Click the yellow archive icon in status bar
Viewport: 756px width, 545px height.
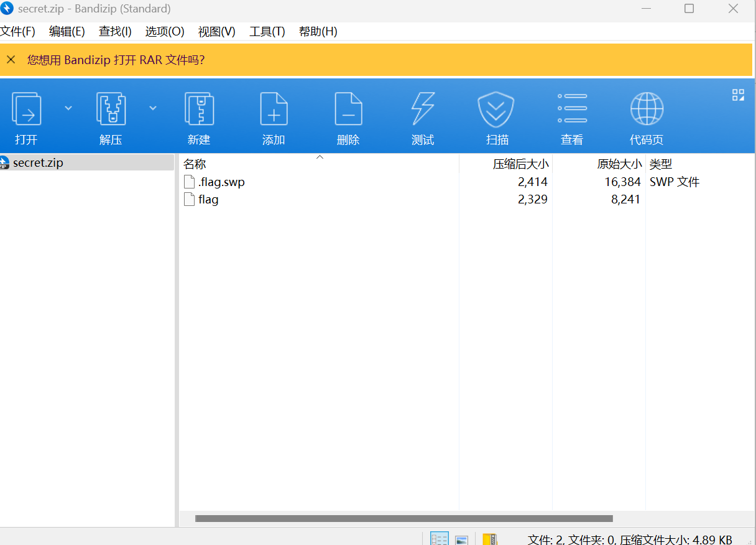click(490, 539)
